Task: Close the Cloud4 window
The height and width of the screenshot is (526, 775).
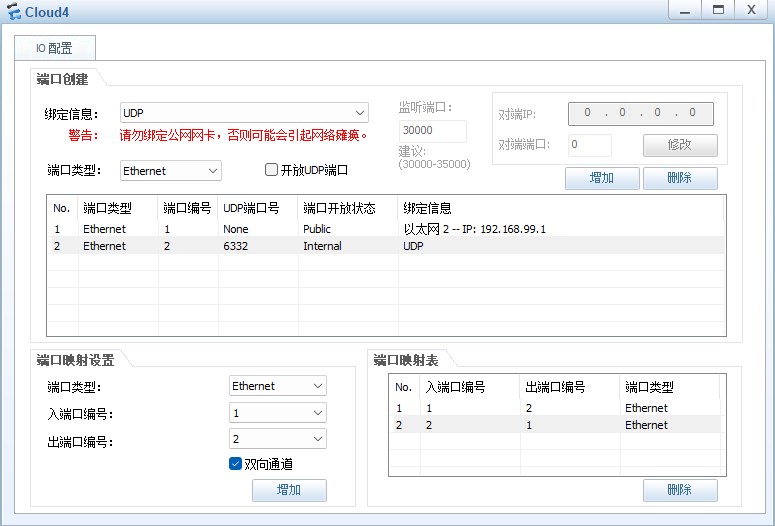Action: pyautogui.click(x=750, y=10)
